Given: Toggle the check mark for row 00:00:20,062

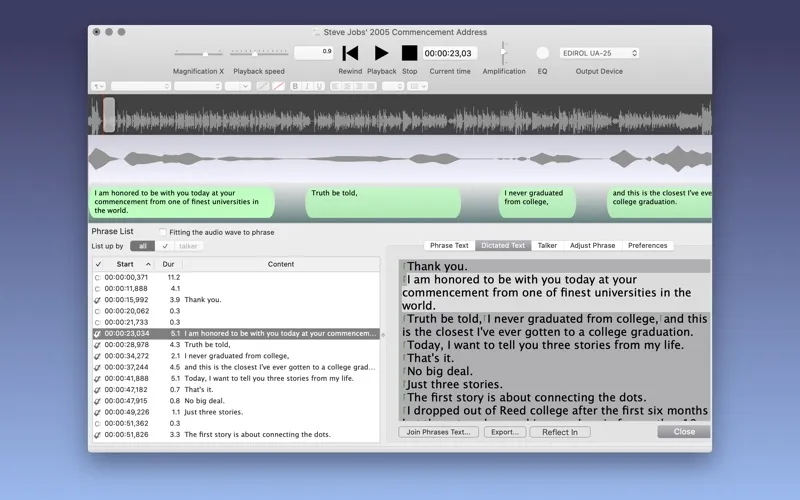Looking at the screenshot, I should pos(97,311).
